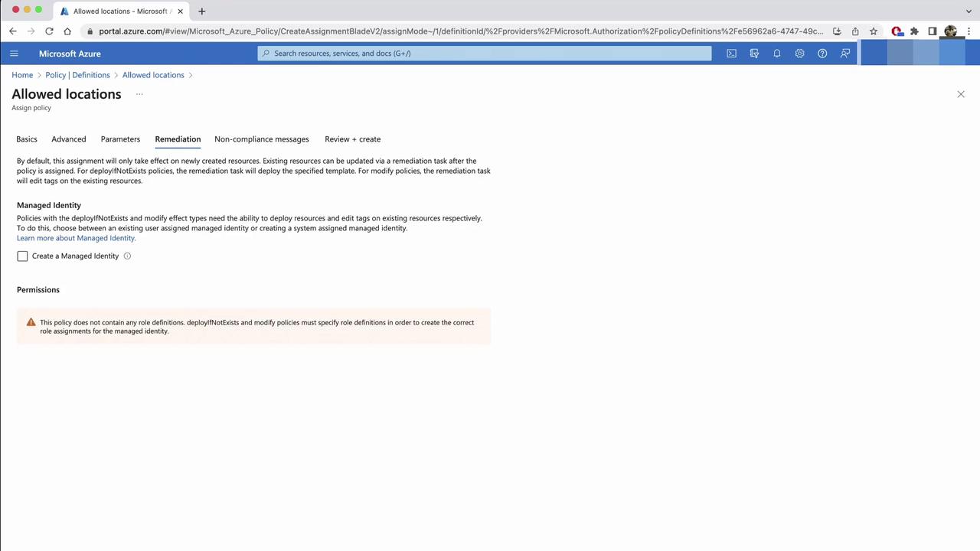Open the ellipsis menu next to Allowed locations title
Viewport: 980px width, 551px height.
pos(139,94)
